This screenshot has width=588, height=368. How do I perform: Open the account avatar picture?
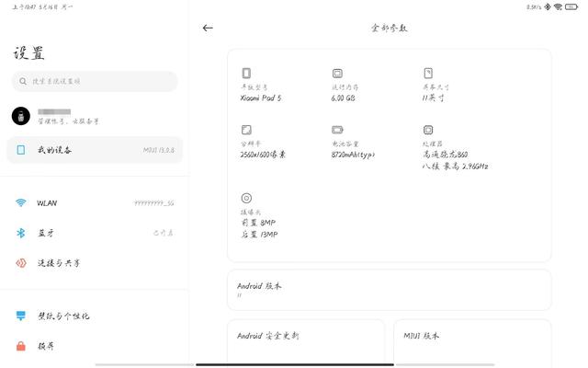pos(21,116)
